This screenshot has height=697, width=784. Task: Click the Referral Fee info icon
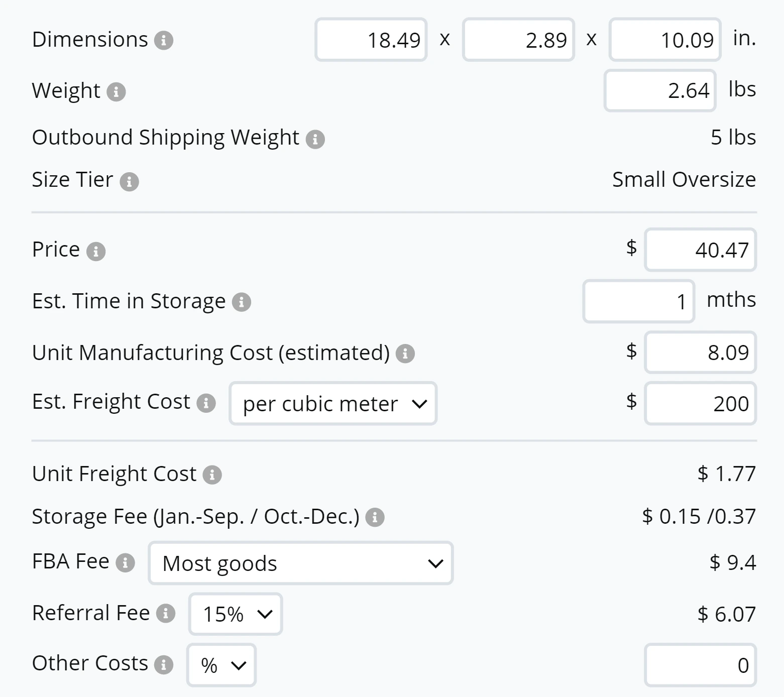coord(165,614)
